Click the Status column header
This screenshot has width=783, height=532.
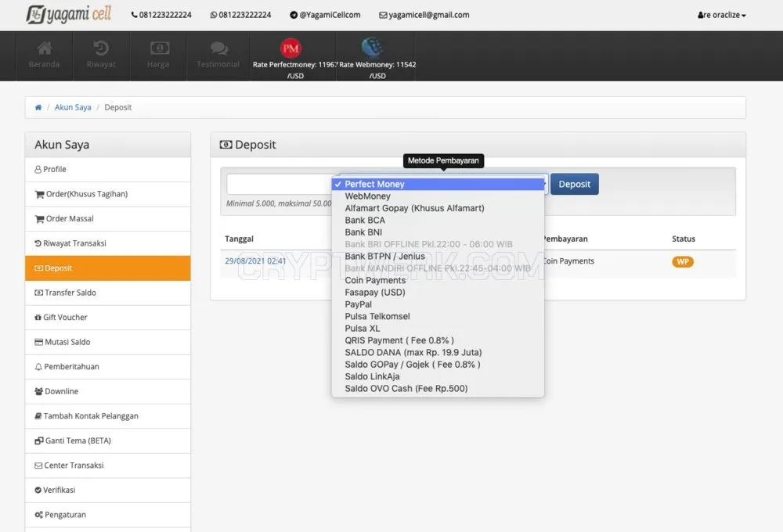point(683,239)
